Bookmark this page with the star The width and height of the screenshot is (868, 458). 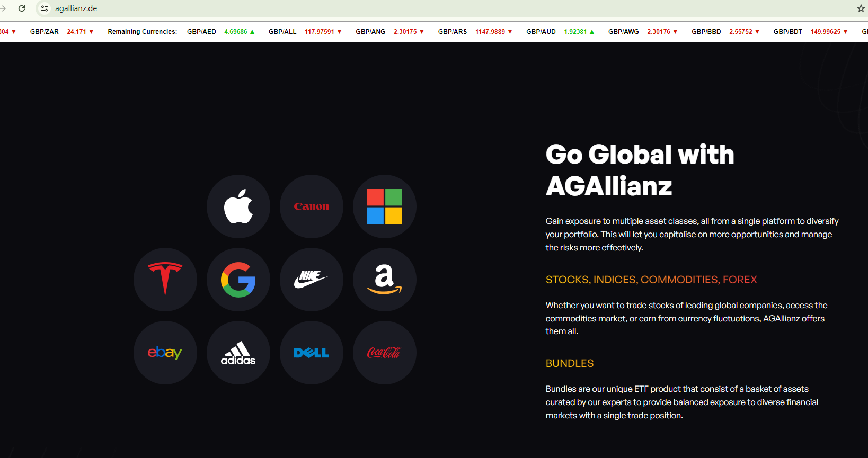(x=861, y=8)
